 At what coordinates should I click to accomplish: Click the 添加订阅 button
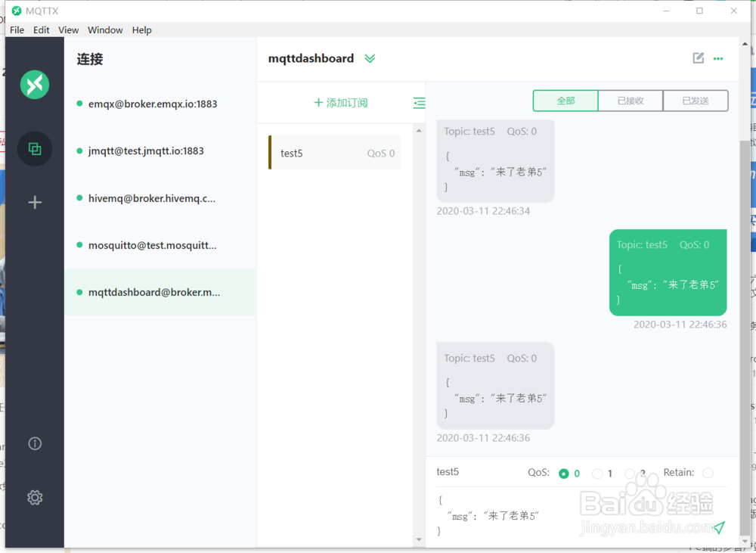(x=341, y=103)
